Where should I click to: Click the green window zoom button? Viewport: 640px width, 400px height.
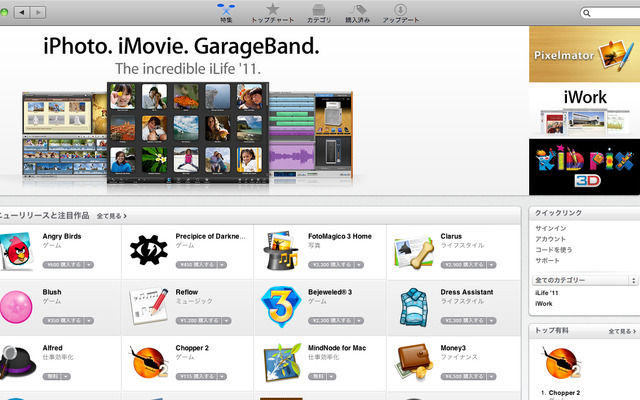[4, 12]
